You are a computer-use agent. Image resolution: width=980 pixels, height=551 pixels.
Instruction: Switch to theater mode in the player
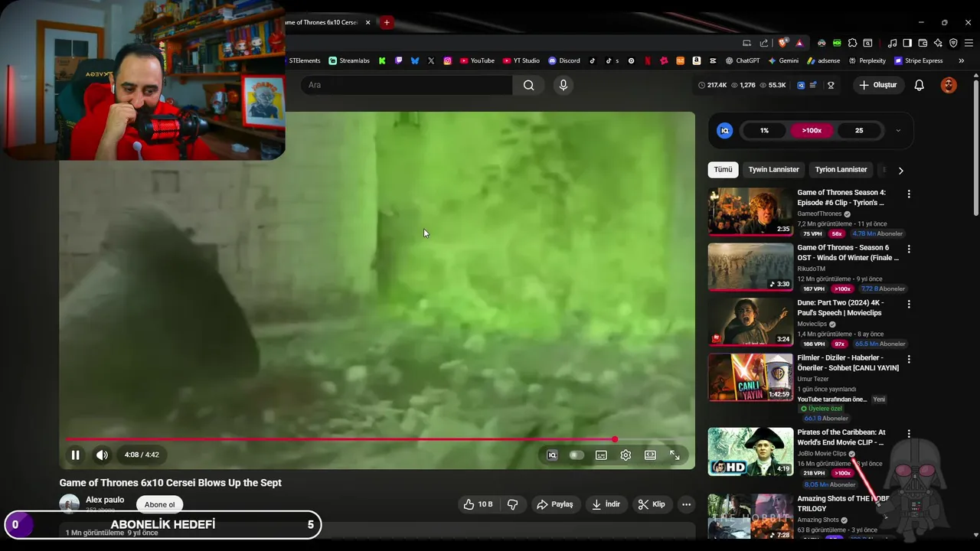point(650,455)
